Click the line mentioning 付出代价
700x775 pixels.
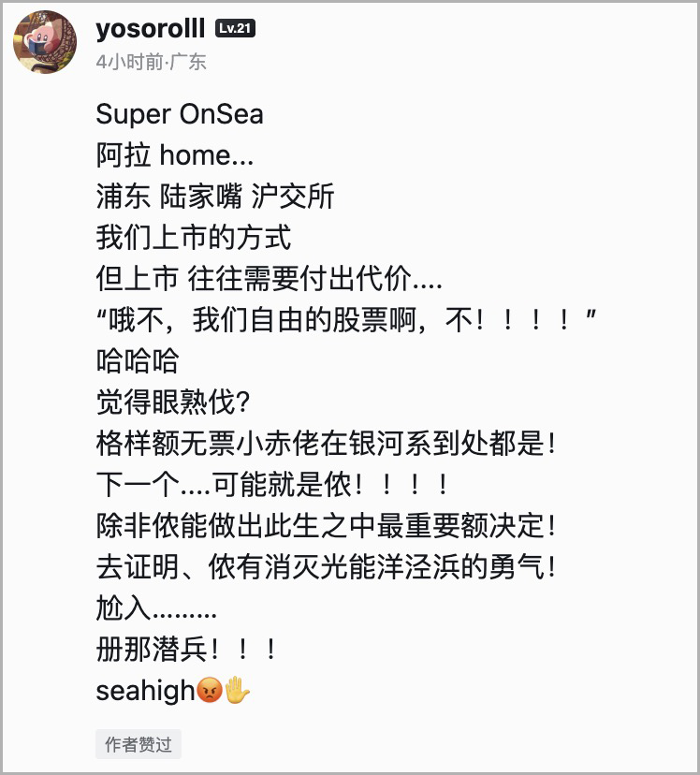pyautogui.click(x=269, y=279)
